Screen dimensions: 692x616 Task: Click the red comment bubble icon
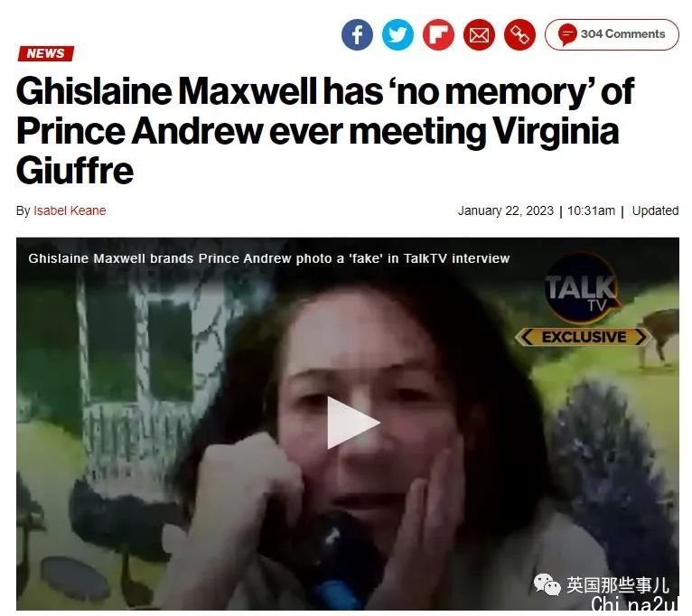pos(567,34)
